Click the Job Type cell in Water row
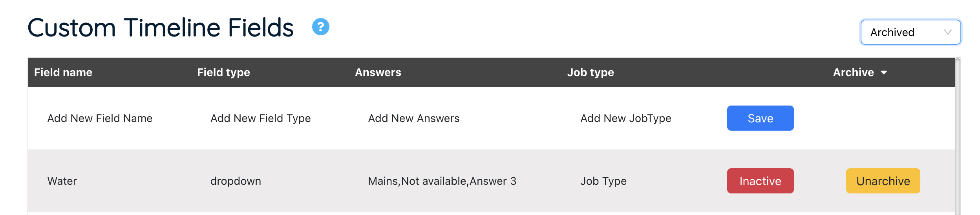980x215 pixels. point(603,181)
